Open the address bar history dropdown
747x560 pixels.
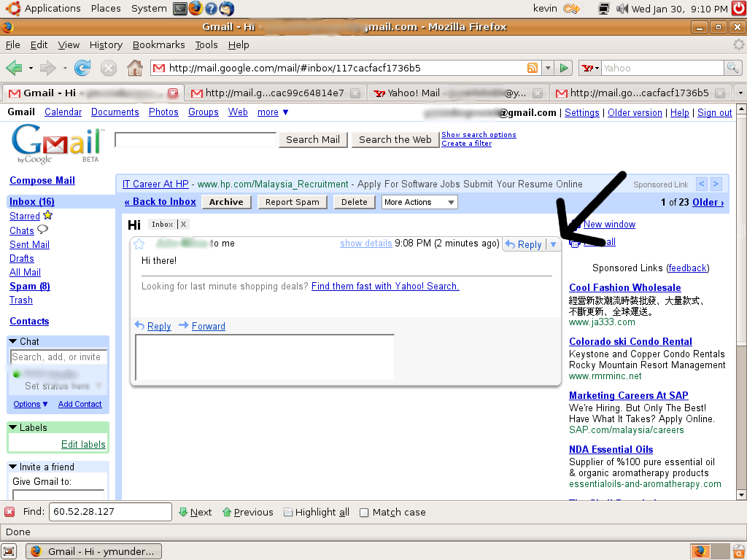click(x=548, y=68)
